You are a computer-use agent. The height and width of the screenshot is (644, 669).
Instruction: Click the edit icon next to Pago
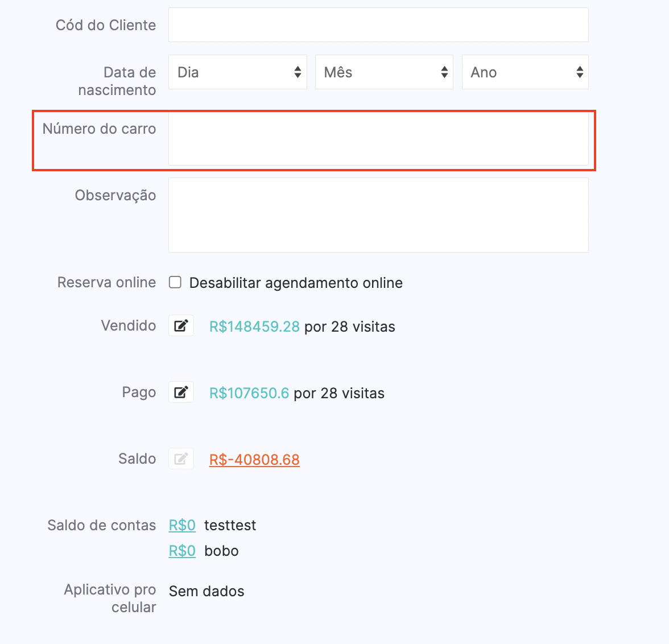pyautogui.click(x=181, y=392)
